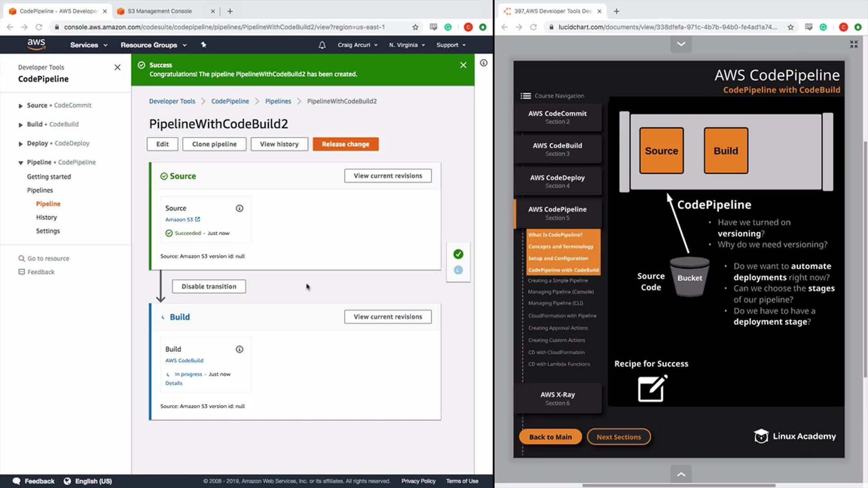Click the Release change button

click(x=345, y=144)
